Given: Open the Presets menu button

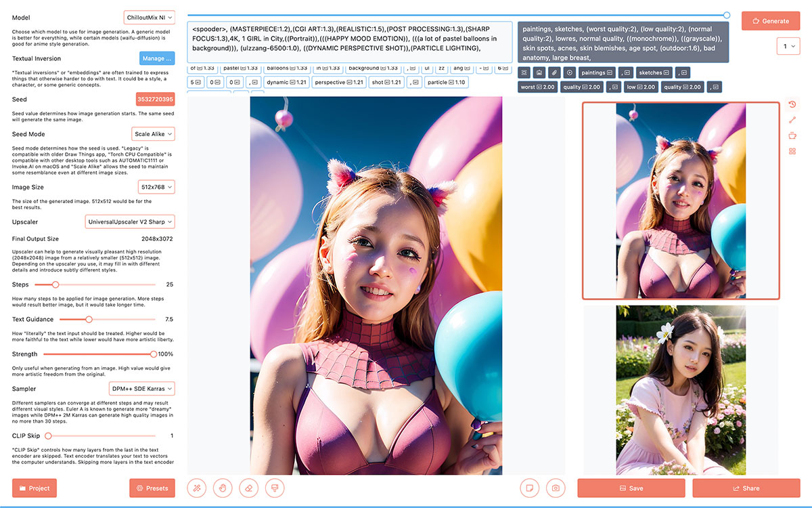Looking at the screenshot, I should pos(152,488).
